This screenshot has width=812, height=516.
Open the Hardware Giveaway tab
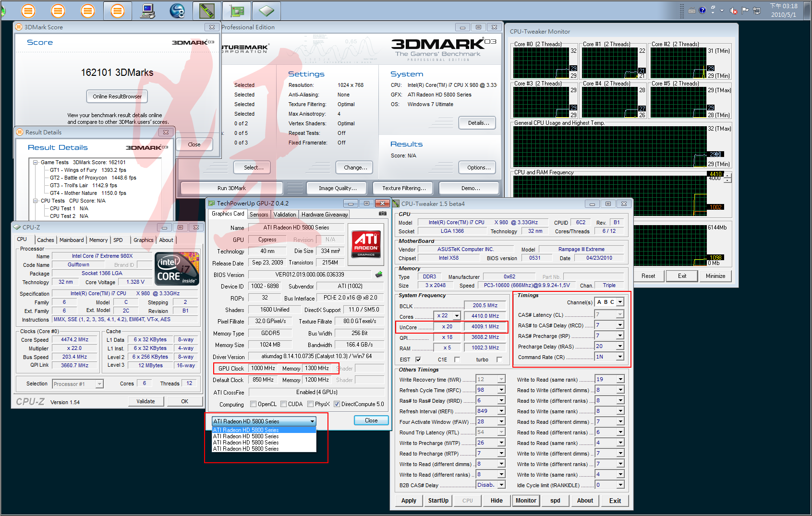pyautogui.click(x=325, y=215)
